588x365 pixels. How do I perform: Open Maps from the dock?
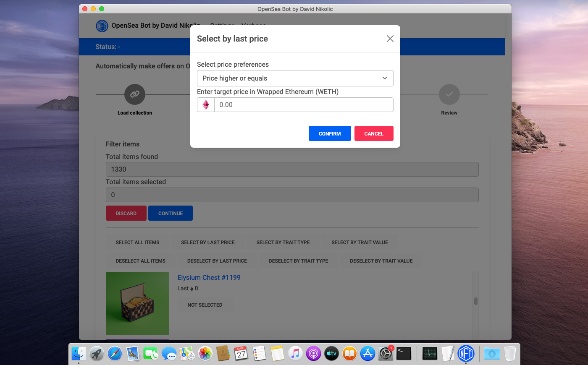click(187, 354)
